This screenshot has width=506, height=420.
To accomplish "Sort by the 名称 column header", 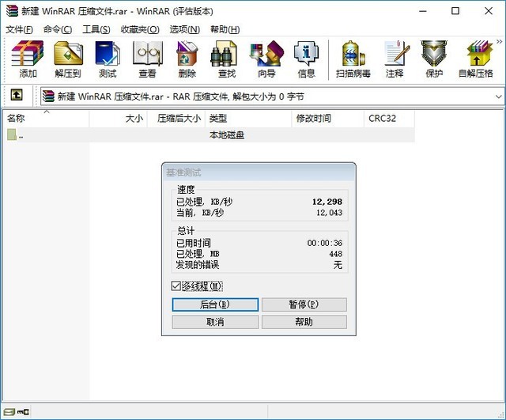I will (46, 119).
